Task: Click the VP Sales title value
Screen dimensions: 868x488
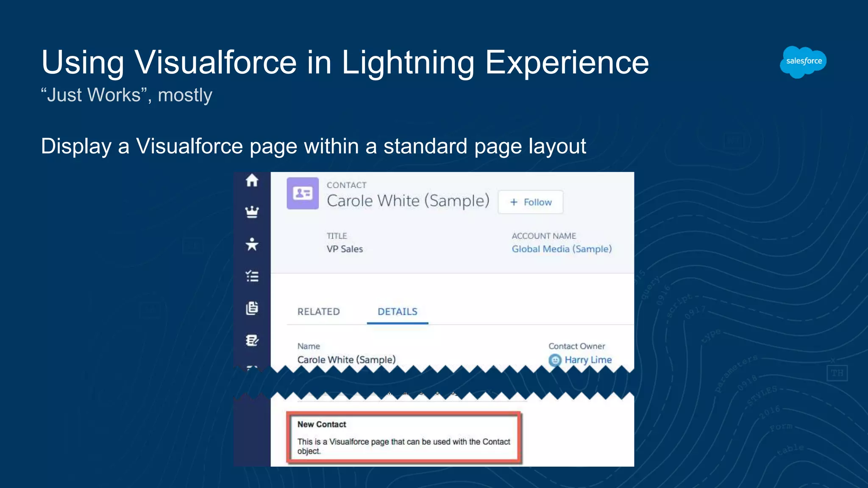Action: point(345,249)
